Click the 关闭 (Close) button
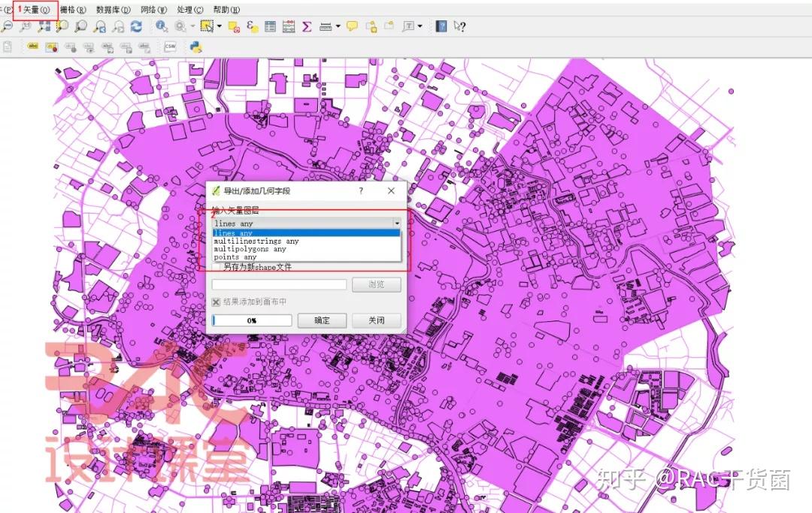The width and height of the screenshot is (812, 513). 377,320
